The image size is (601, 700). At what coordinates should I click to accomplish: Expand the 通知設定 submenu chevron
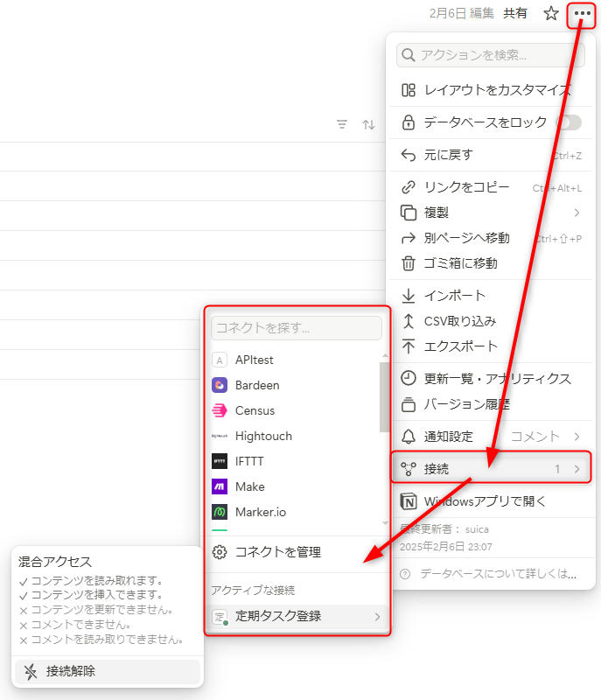click(577, 436)
